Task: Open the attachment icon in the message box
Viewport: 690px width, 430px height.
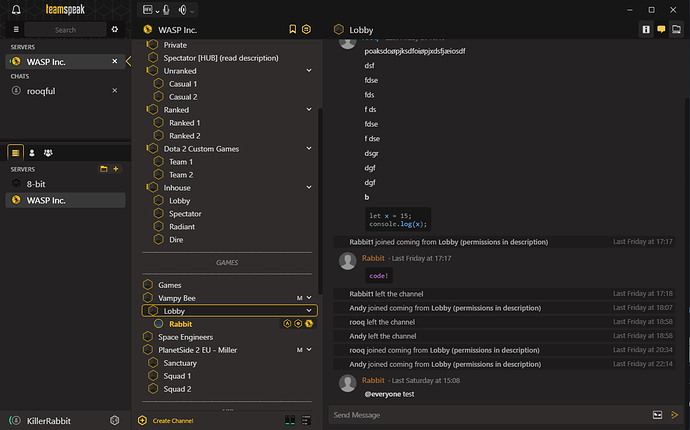Action: pos(657,414)
